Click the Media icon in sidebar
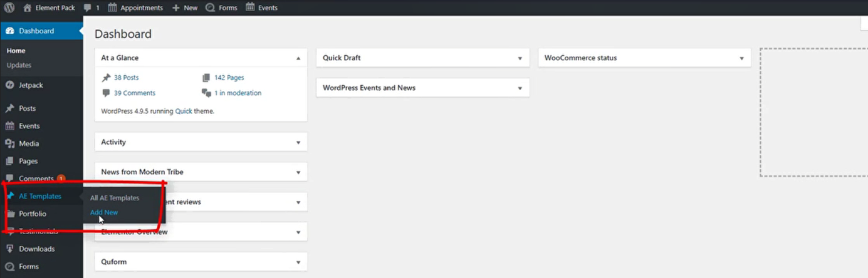Viewport: 868px width, 278px height. tap(9, 143)
